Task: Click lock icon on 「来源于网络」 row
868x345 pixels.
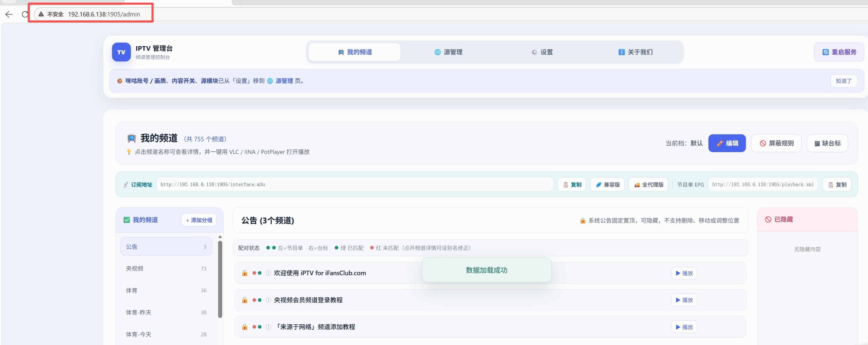Action: point(245,327)
